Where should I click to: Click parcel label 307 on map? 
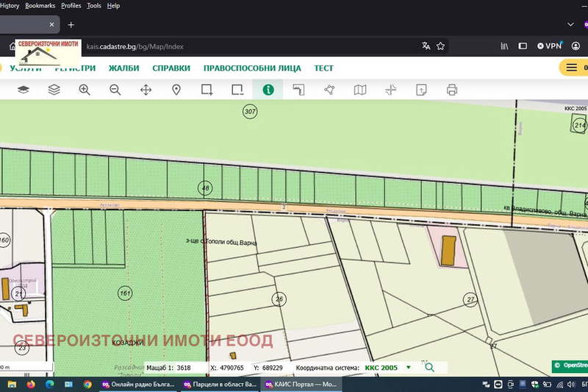point(250,111)
